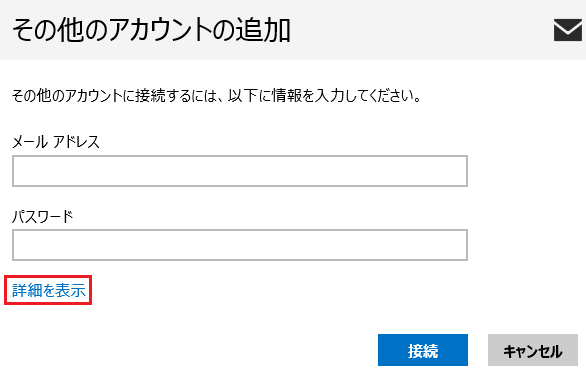Screen dimensions: 586x382
Task: Show advanced details via 詳細を表示
Action: [49, 290]
